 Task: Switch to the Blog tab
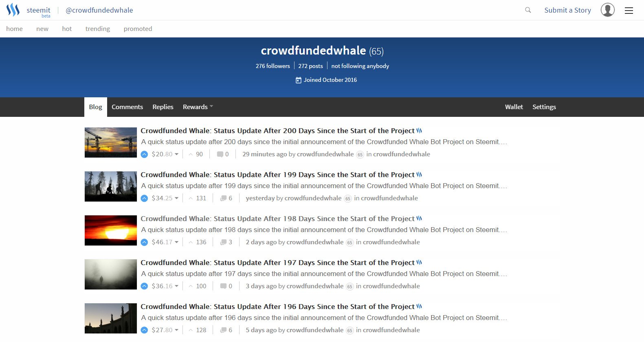96,107
